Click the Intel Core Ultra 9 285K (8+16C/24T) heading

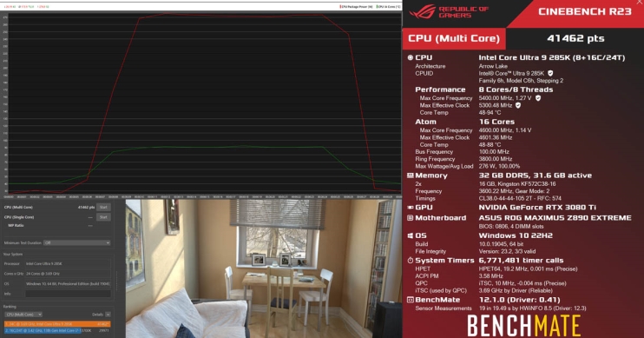point(552,57)
